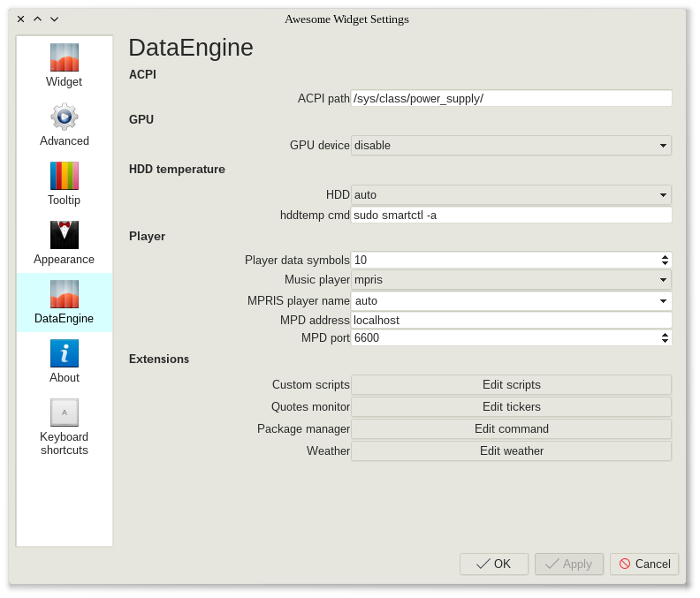The width and height of the screenshot is (700, 598).
Task: Open the Widget settings page icon
Action: coord(65,57)
